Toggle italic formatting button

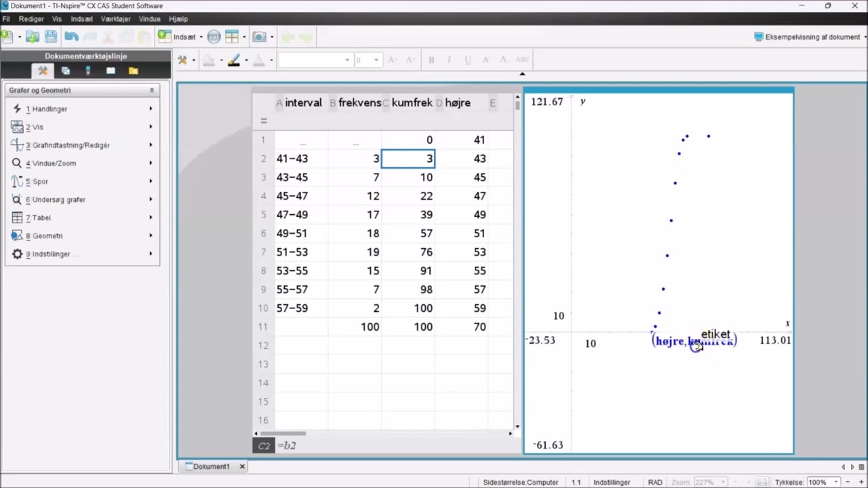(449, 60)
